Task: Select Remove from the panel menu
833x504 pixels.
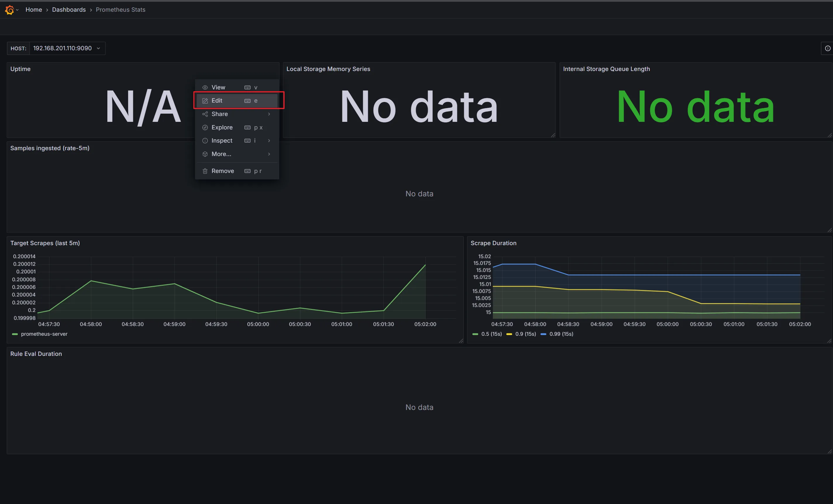Action: [x=223, y=171]
